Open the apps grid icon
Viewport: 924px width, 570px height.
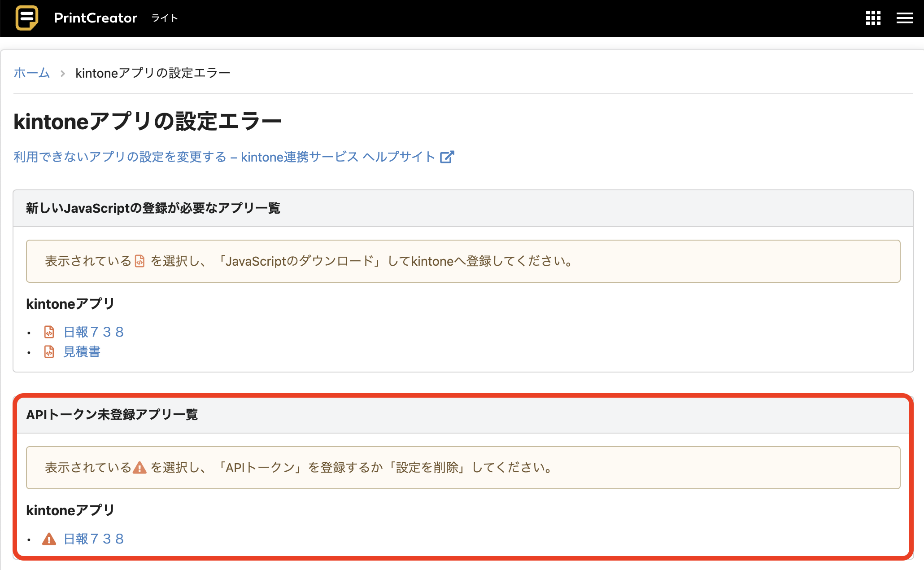click(873, 18)
